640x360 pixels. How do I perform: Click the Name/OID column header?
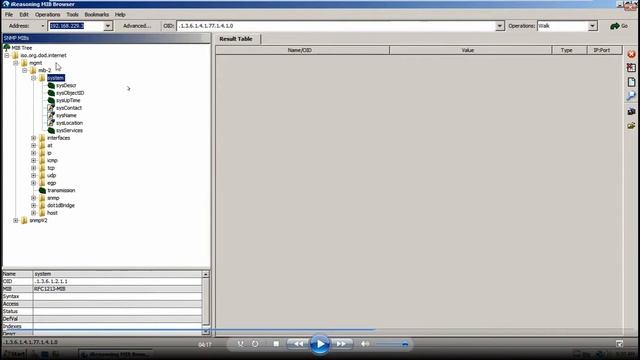302,50
